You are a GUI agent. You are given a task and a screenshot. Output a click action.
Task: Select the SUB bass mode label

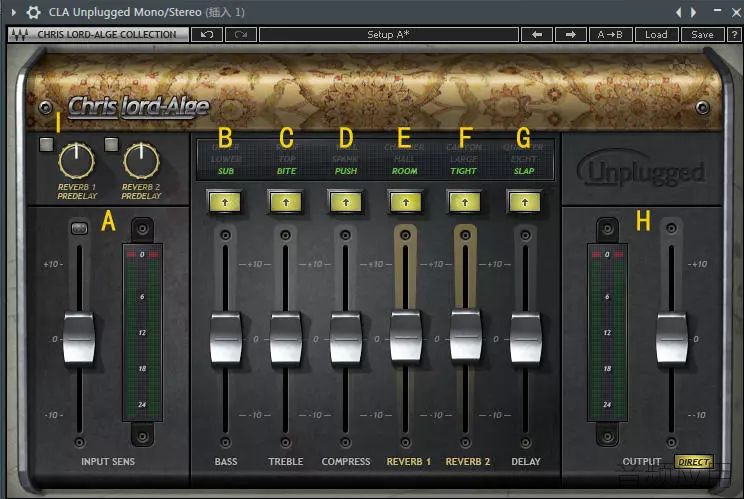(226, 171)
